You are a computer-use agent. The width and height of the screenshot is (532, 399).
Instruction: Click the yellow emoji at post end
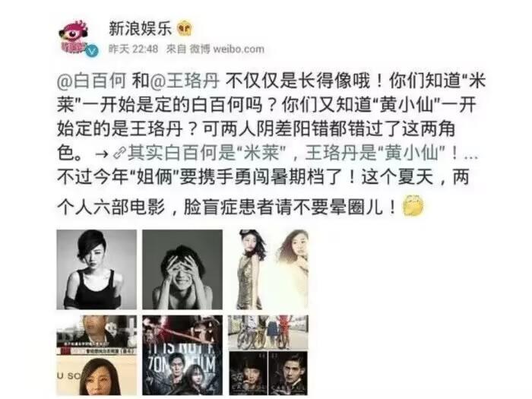413,205
